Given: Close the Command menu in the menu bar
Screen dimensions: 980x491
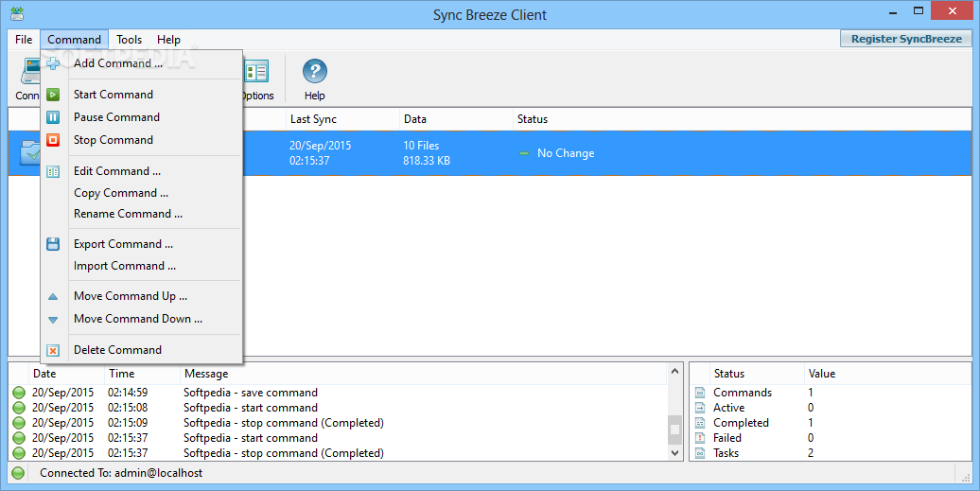Looking at the screenshot, I should pos(74,40).
